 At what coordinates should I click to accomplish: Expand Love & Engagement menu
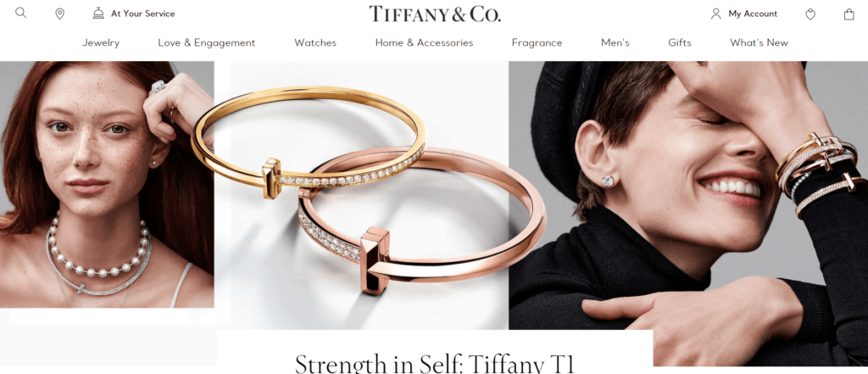click(x=207, y=42)
